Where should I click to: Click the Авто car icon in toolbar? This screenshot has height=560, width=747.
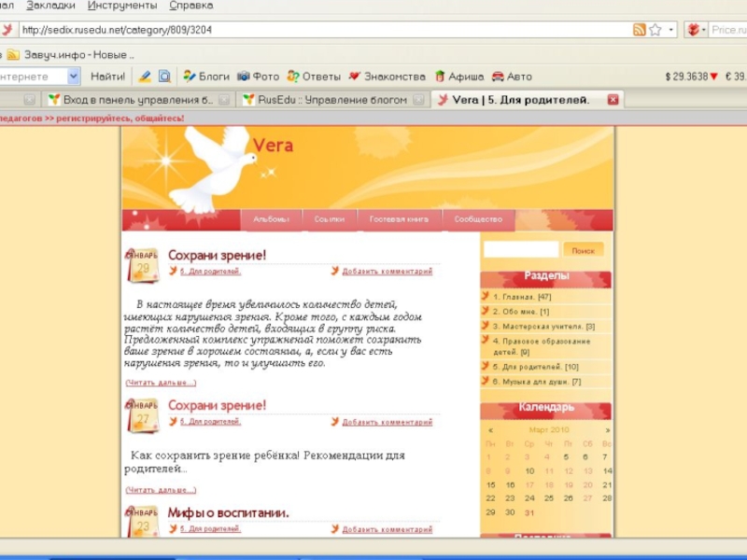pos(499,77)
